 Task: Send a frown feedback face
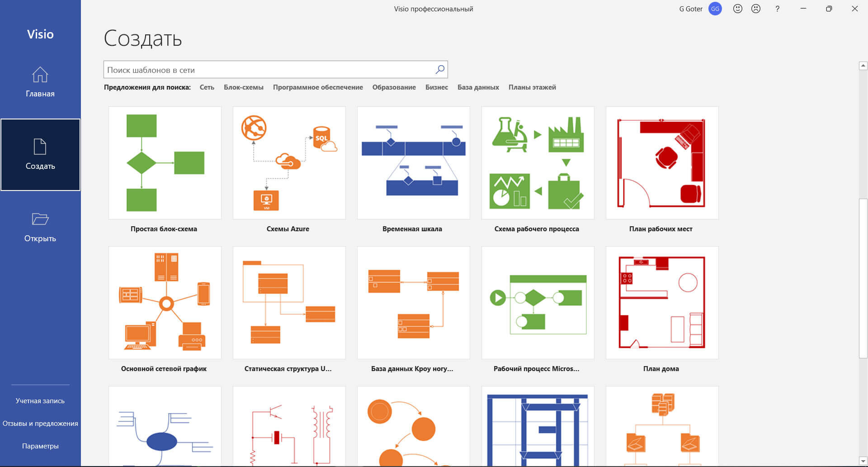click(756, 9)
